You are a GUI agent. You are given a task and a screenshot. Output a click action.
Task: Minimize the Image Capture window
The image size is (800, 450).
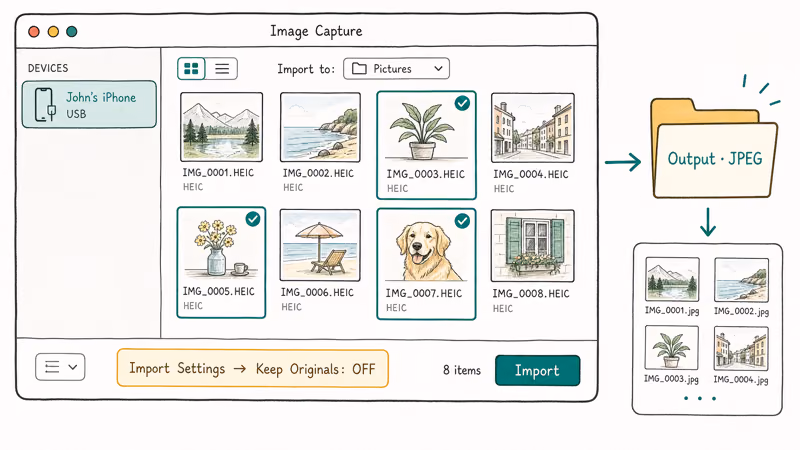[x=53, y=32]
